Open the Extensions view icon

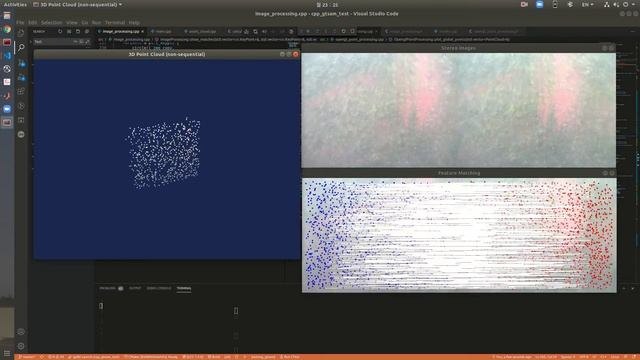pyautogui.click(x=21, y=91)
